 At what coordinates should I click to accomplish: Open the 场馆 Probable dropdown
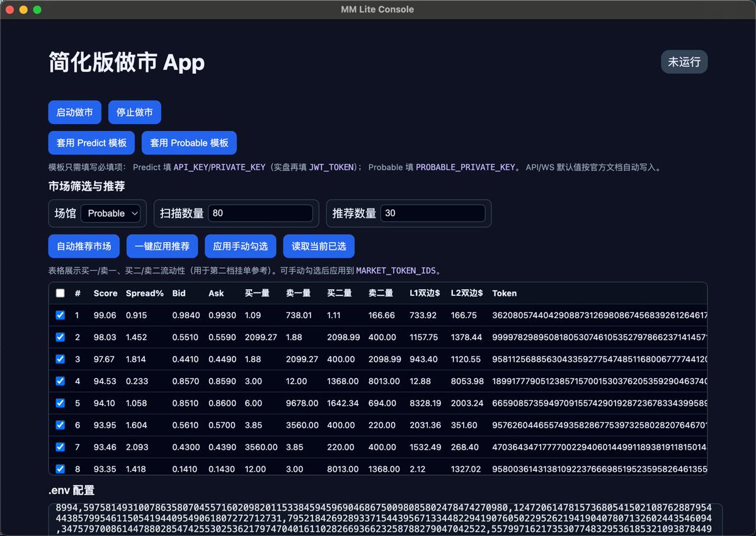pos(112,214)
